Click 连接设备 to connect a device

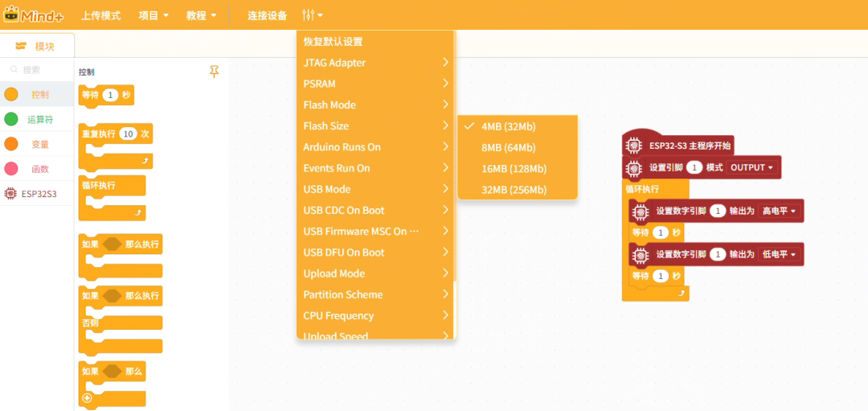click(268, 15)
